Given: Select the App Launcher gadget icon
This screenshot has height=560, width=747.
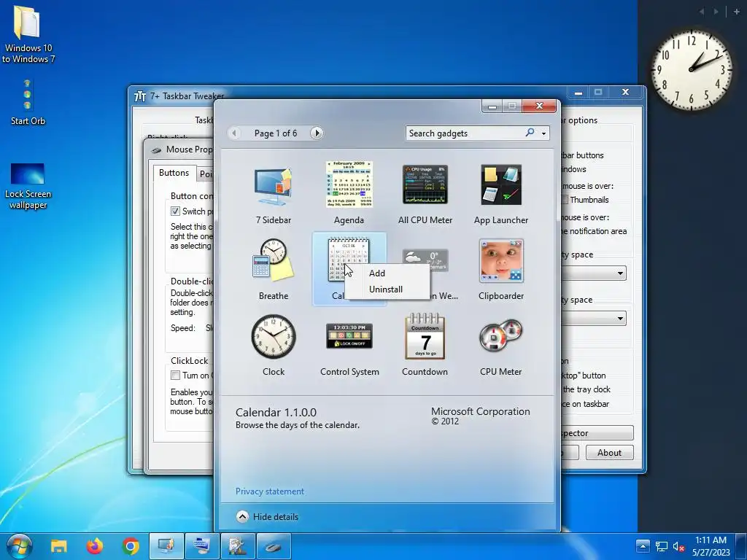Looking at the screenshot, I should (500, 184).
